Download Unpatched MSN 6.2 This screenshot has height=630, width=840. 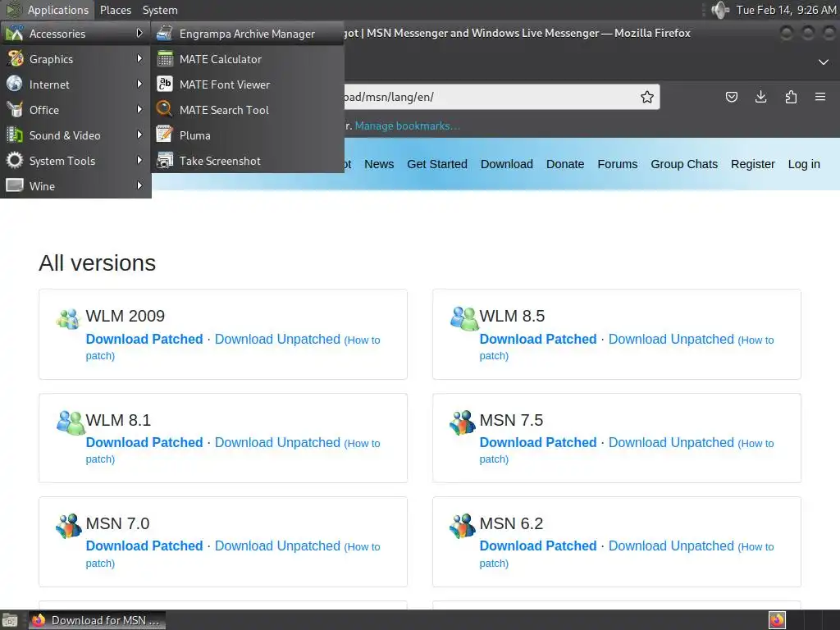(671, 546)
